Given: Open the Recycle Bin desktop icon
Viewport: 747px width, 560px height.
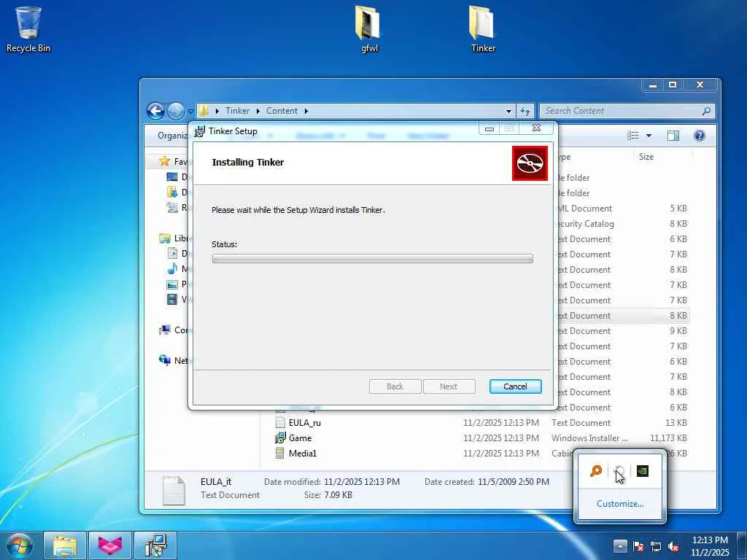Looking at the screenshot, I should click(x=28, y=29).
